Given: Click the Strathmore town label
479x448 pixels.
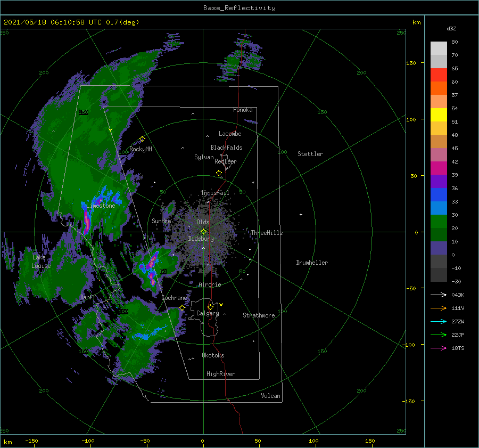Looking at the screenshot, I should [259, 315].
